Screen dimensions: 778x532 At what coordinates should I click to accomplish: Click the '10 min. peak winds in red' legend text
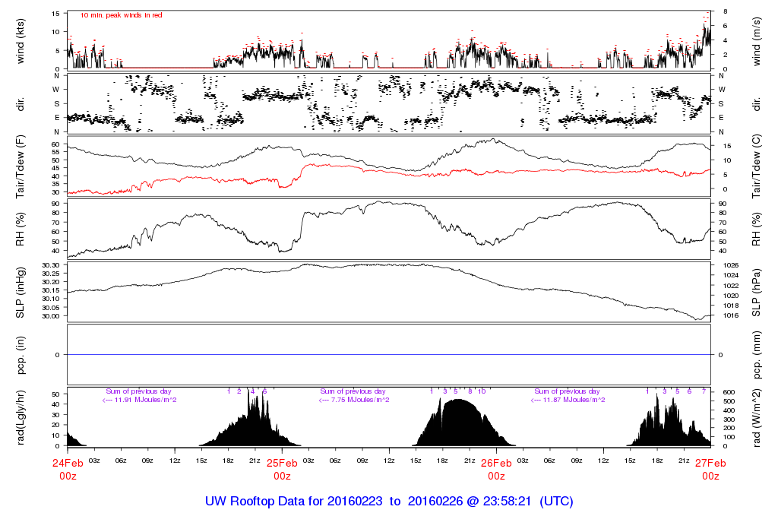(x=121, y=15)
